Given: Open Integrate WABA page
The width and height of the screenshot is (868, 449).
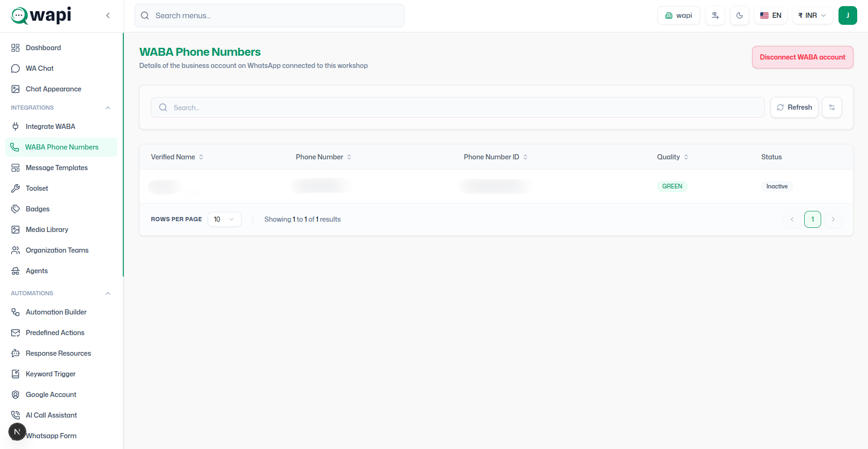Looking at the screenshot, I should coord(61,127).
